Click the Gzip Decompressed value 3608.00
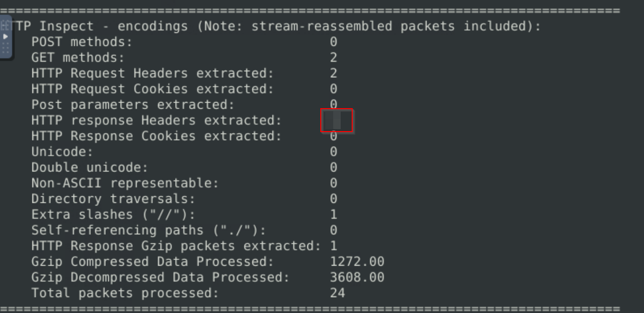The image size is (644, 313). coord(357,277)
